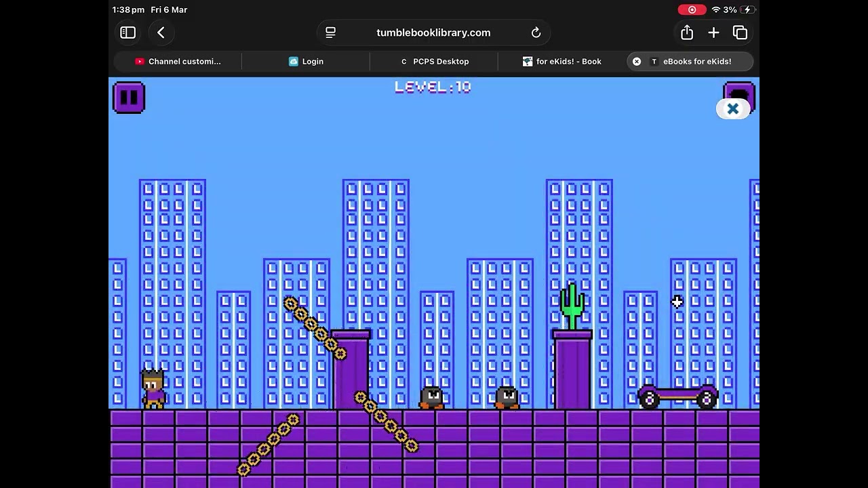Tap the red screen recording indicator
This screenshot has height=488, width=868.
point(692,9)
